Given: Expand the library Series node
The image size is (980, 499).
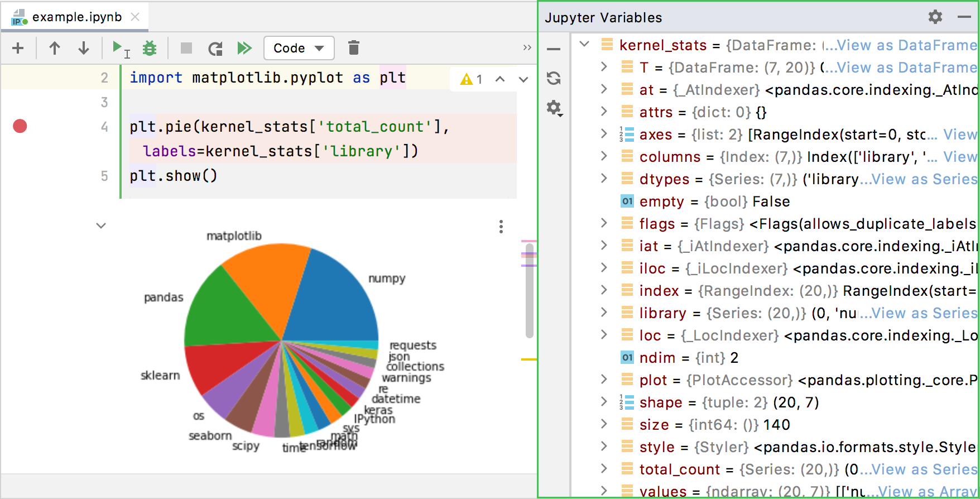Looking at the screenshot, I should coord(604,313).
